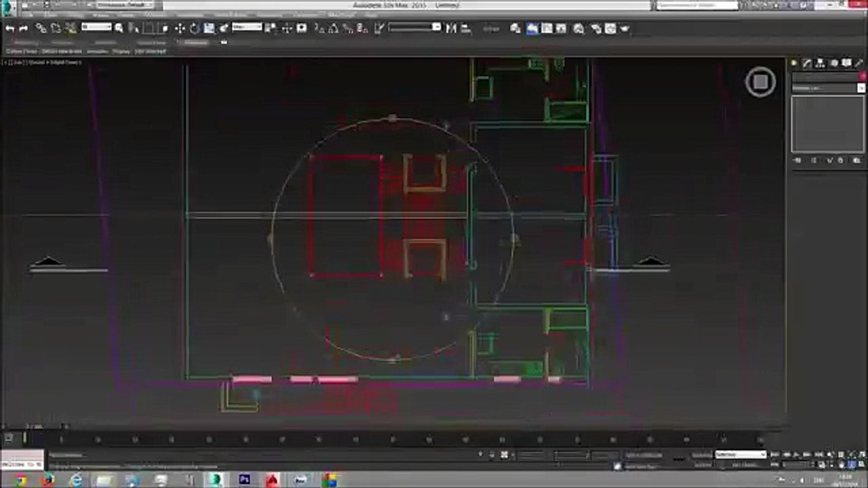Image resolution: width=868 pixels, height=488 pixels.
Task: Activate the Unlink Selection tool
Action: (x=56, y=28)
